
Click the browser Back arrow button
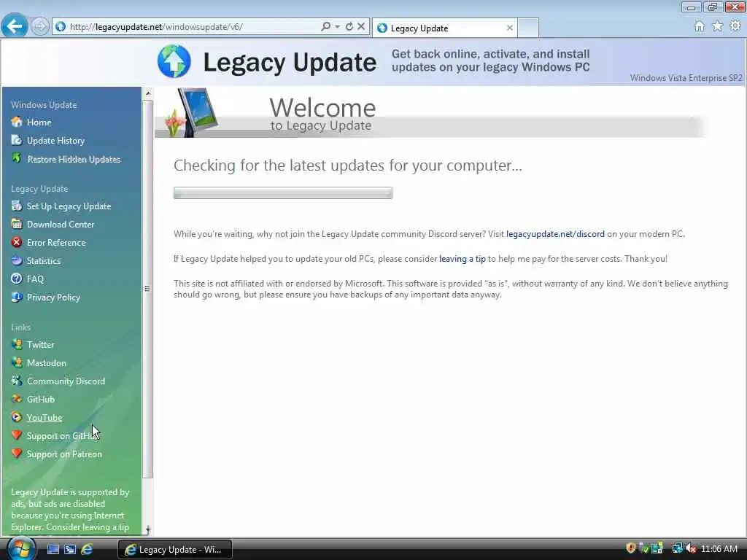(x=15, y=26)
